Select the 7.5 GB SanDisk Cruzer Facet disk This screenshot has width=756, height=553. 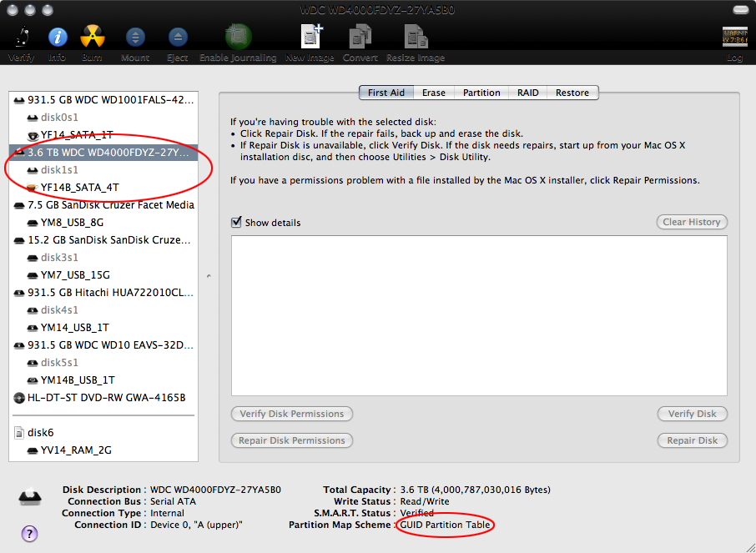(x=103, y=205)
